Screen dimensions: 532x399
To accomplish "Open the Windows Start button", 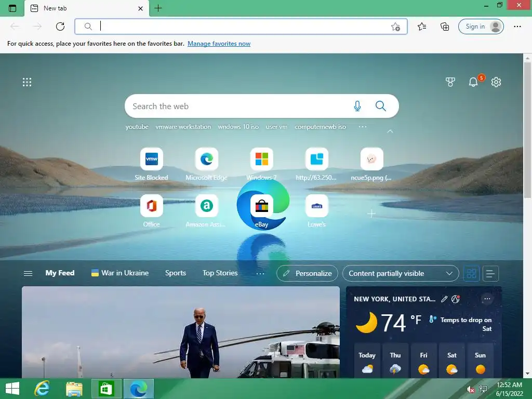I will (12, 389).
